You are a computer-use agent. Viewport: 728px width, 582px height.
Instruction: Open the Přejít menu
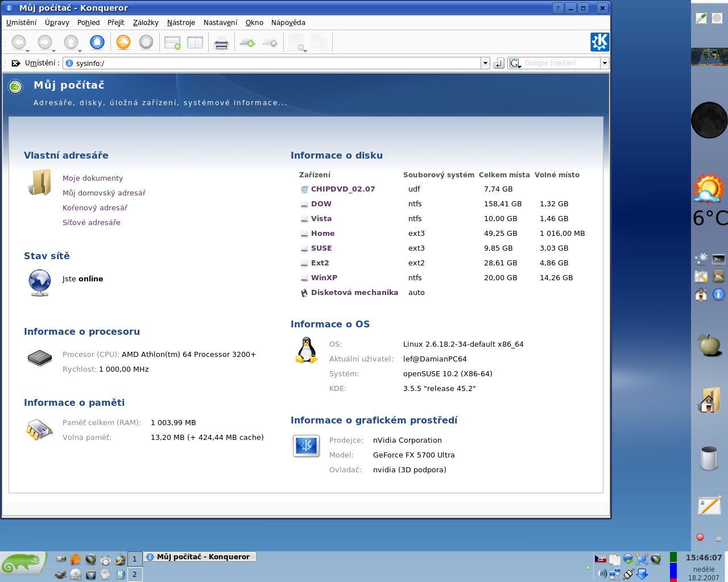pyautogui.click(x=116, y=23)
